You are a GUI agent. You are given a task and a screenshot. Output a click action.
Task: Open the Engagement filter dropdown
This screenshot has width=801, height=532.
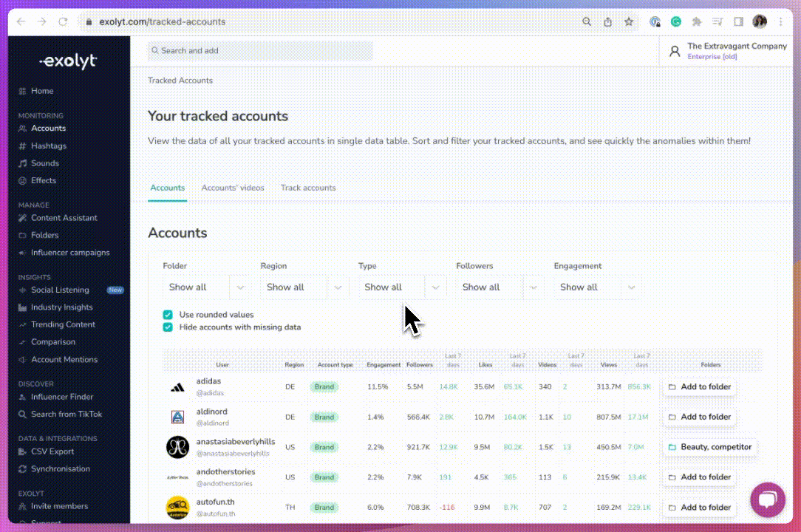click(x=597, y=287)
